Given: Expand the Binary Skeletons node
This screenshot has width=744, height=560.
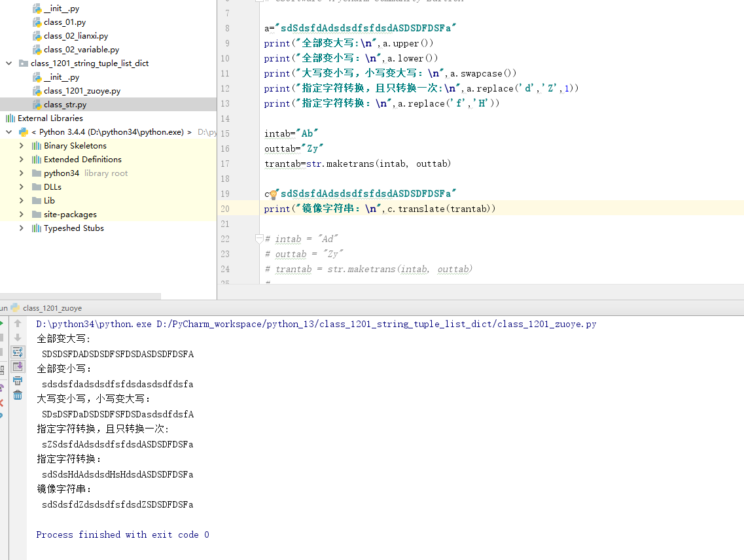Looking at the screenshot, I should coord(22,146).
